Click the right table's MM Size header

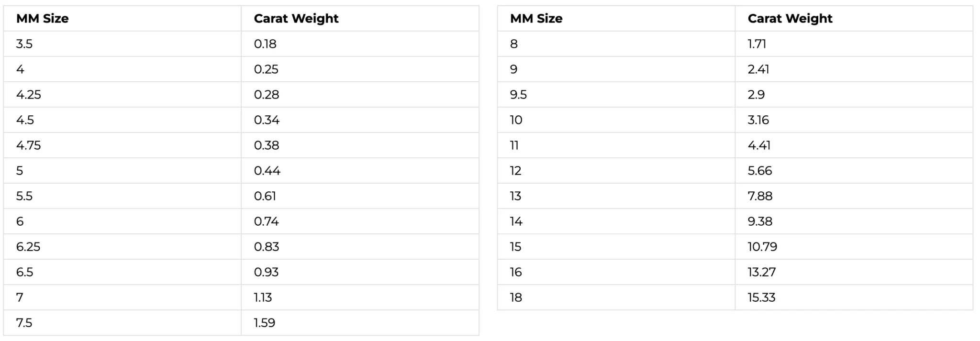pyautogui.click(x=536, y=19)
